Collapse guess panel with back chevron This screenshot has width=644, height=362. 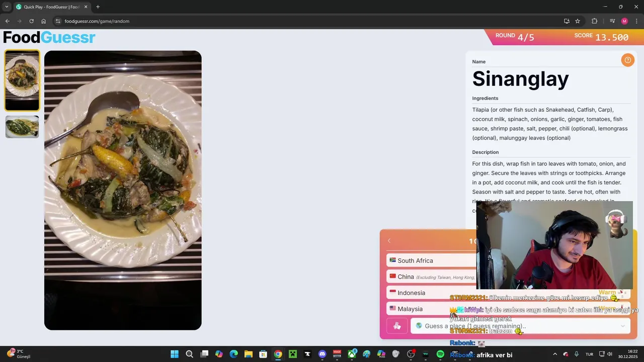click(389, 241)
